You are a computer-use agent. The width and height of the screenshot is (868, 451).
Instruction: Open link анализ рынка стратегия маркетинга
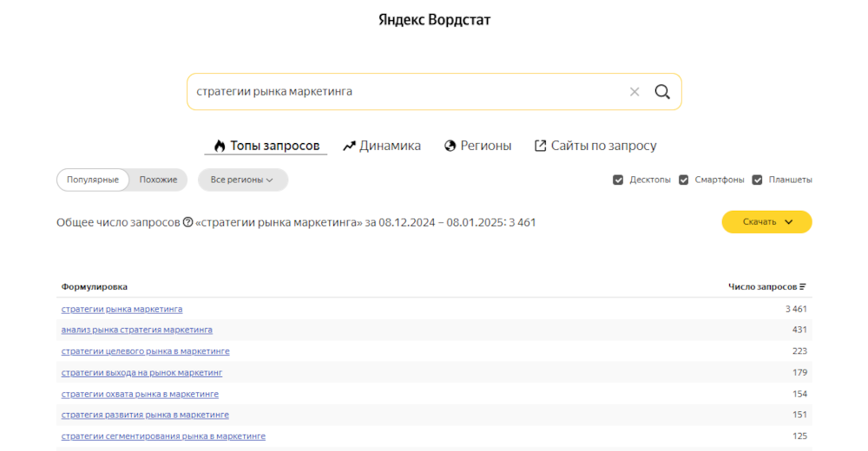click(x=137, y=330)
